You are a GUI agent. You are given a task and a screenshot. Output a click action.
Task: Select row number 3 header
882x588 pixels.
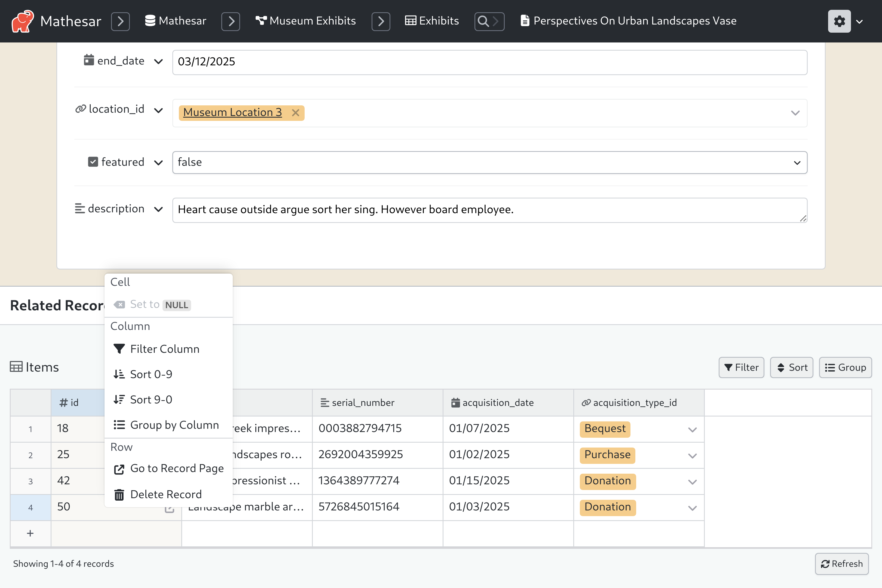(30, 482)
